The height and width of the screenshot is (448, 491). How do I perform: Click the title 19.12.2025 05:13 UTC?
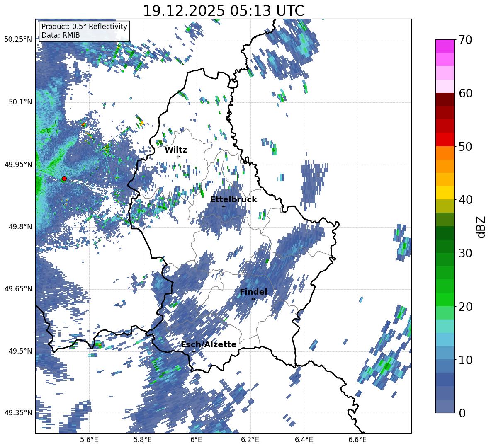pyautogui.click(x=224, y=11)
